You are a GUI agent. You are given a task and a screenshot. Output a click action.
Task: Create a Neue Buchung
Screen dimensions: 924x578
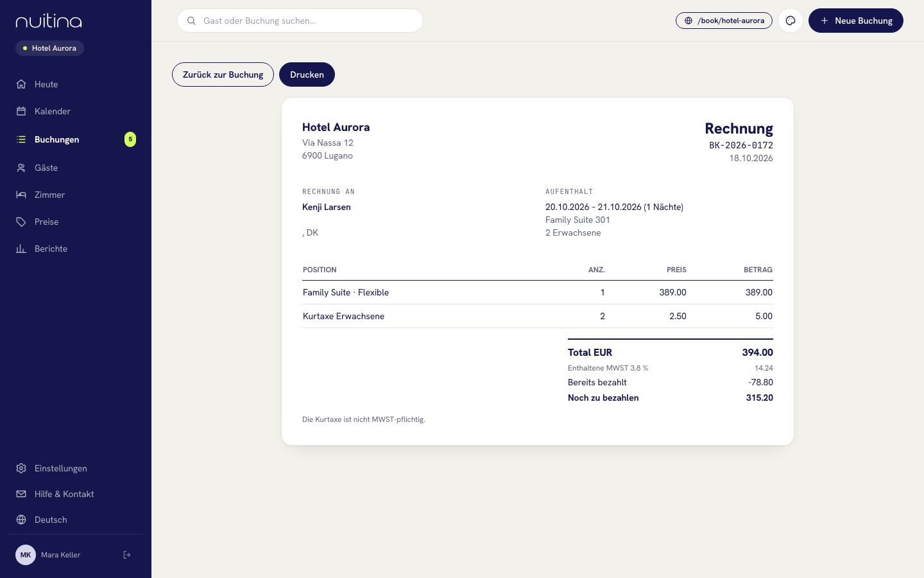tap(856, 21)
